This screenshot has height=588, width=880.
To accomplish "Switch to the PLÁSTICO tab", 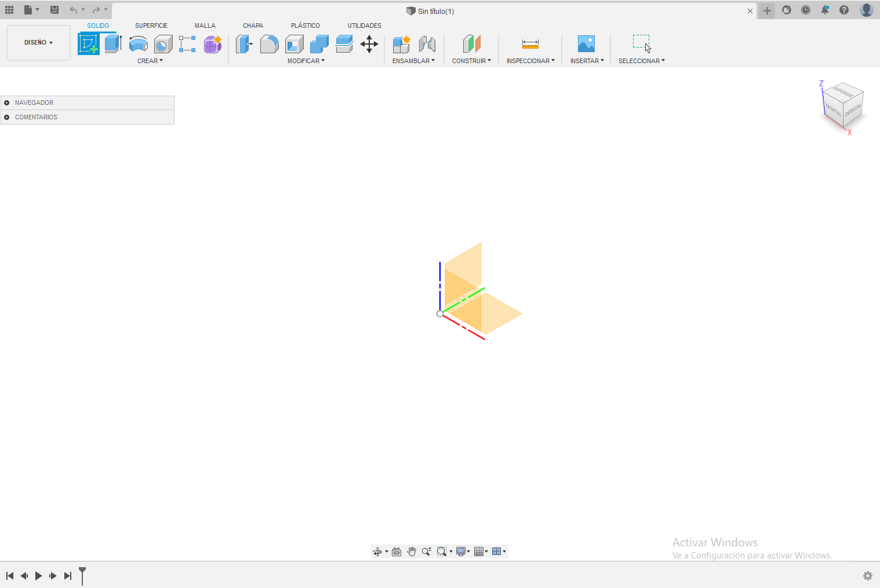I will (x=306, y=25).
